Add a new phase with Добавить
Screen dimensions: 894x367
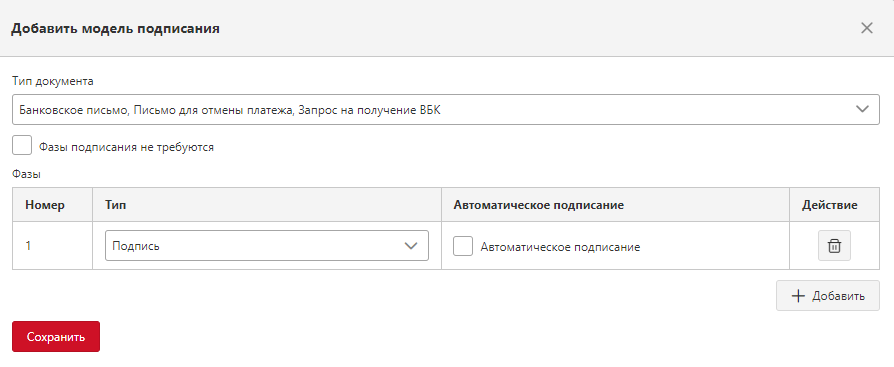(x=827, y=296)
